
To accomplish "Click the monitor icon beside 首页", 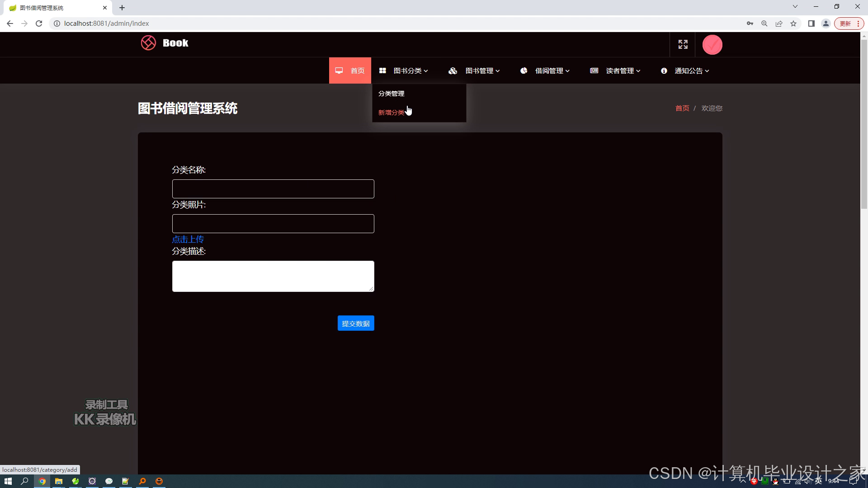I will 339,70.
